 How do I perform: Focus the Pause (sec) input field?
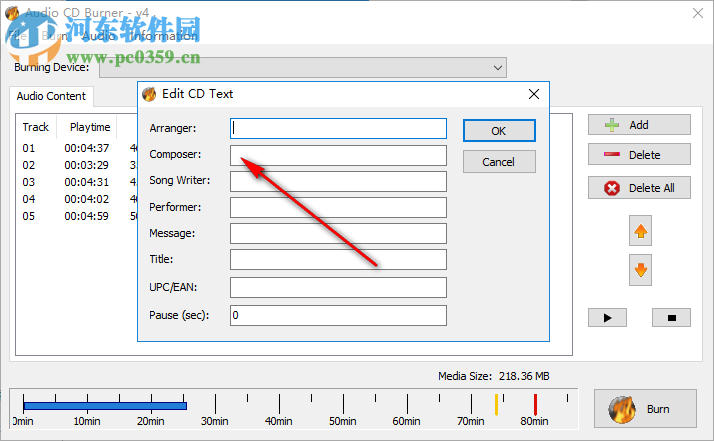[338, 315]
